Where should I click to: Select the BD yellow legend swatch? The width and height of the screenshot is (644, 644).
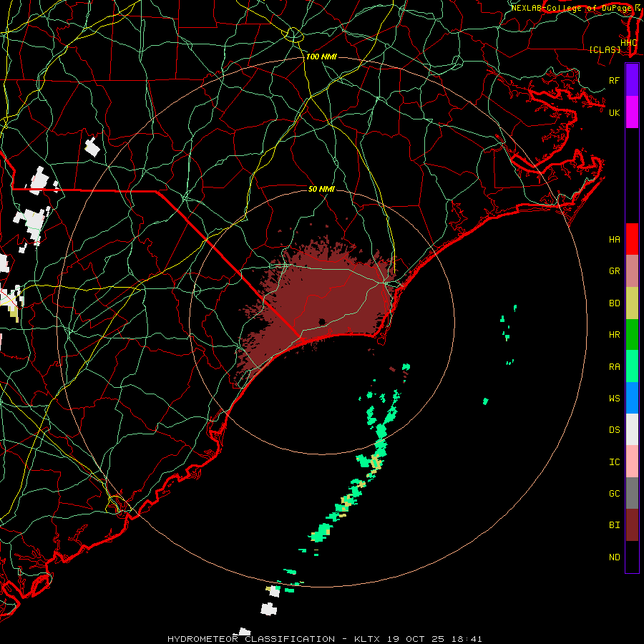point(632,303)
